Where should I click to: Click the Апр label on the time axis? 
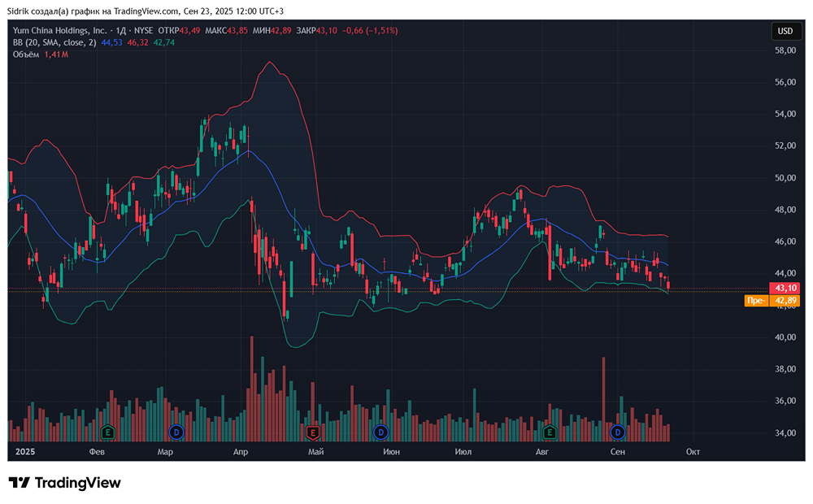[x=241, y=452]
